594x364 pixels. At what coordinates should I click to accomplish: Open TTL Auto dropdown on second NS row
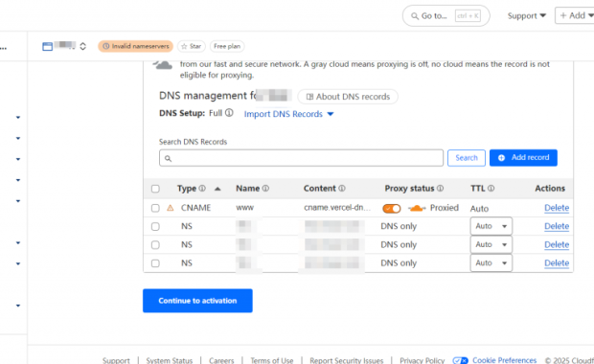pyautogui.click(x=491, y=244)
